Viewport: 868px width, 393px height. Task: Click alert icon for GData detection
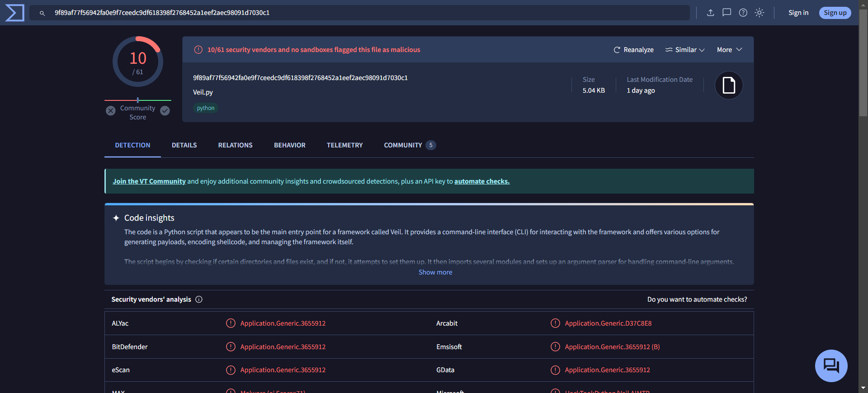(555, 370)
